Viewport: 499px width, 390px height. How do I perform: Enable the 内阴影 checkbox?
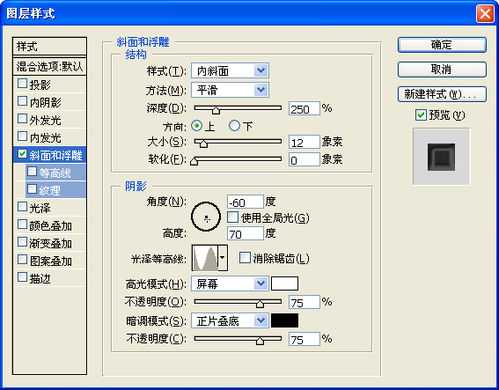point(22,101)
